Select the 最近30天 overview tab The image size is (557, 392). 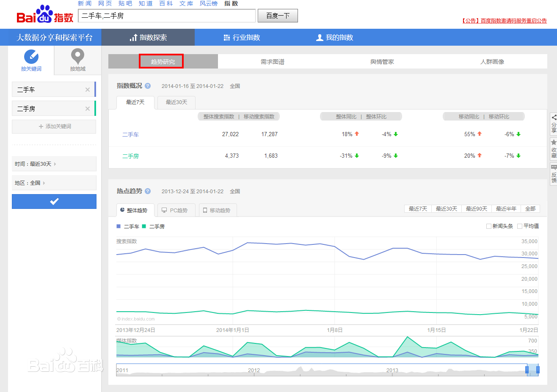click(x=176, y=102)
